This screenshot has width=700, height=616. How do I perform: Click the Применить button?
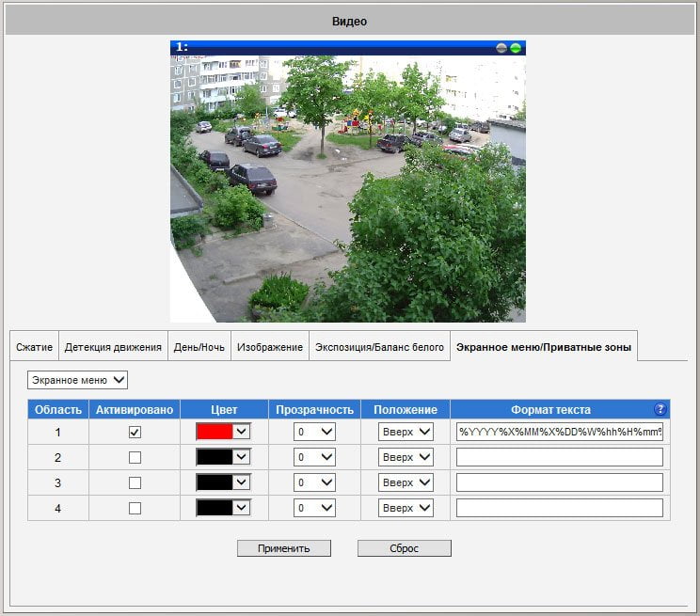coord(284,548)
